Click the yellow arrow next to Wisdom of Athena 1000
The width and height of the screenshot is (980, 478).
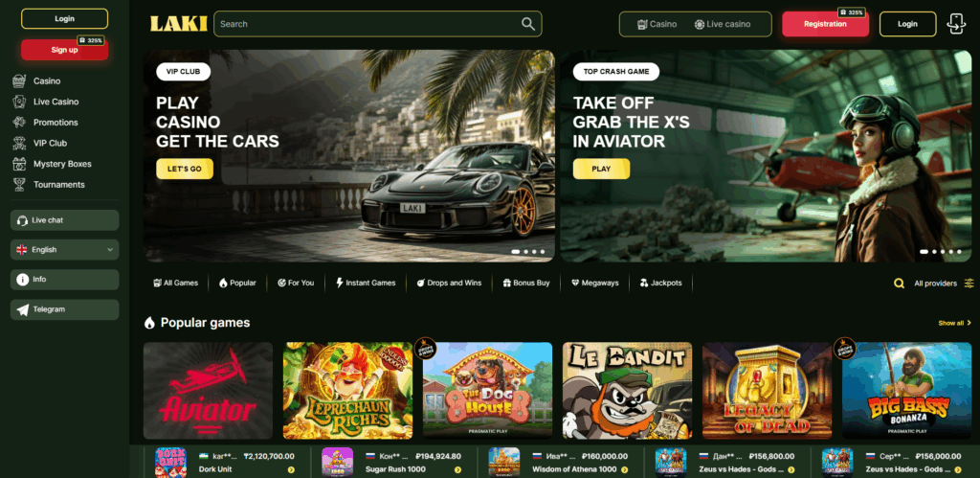(624, 470)
